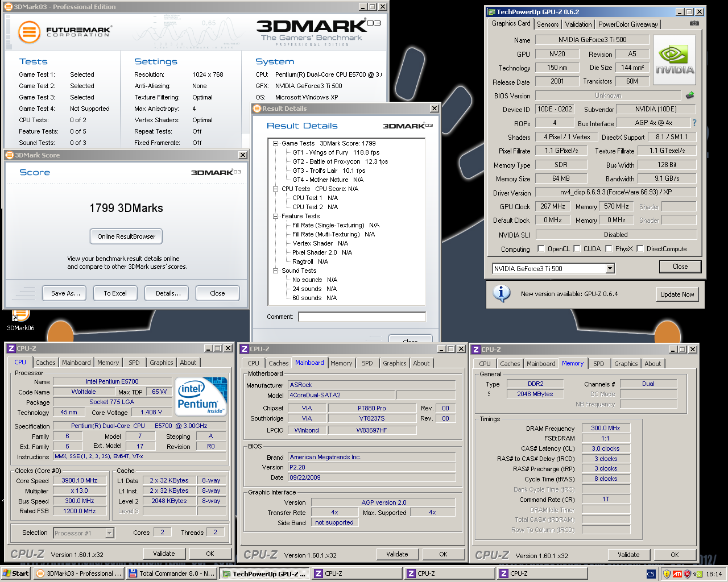
Task: Click the NVIDIA tray icon
Action: pos(697,574)
